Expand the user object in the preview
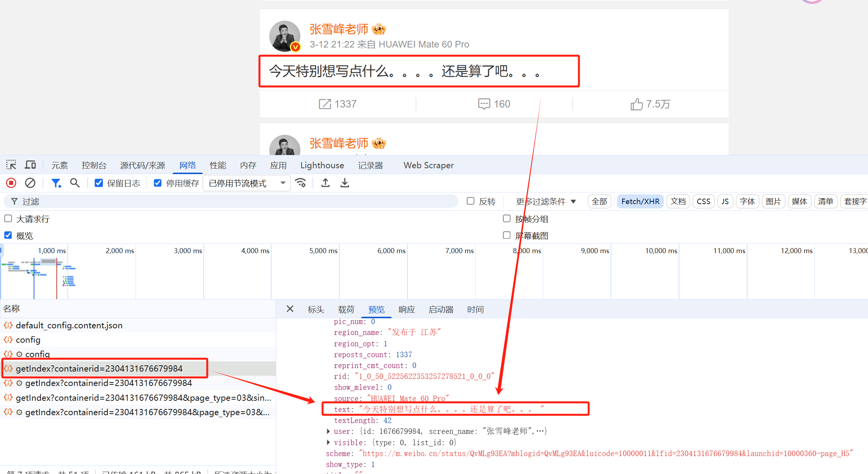Screen dimensions: 868x474 click(328, 431)
